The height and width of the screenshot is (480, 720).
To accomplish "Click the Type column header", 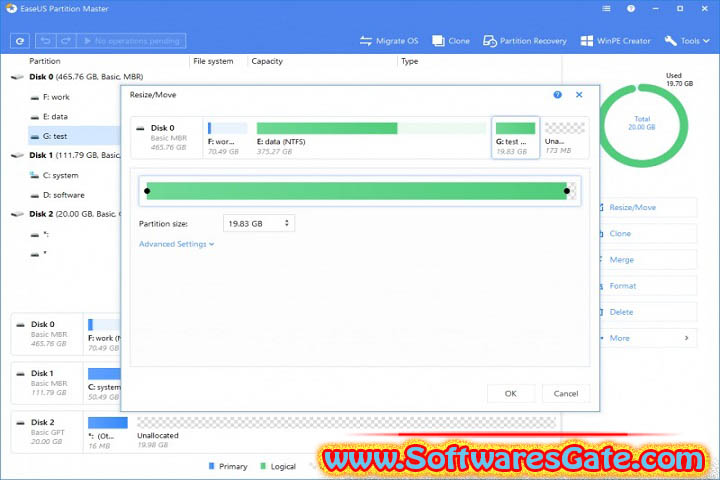I will tap(410, 61).
